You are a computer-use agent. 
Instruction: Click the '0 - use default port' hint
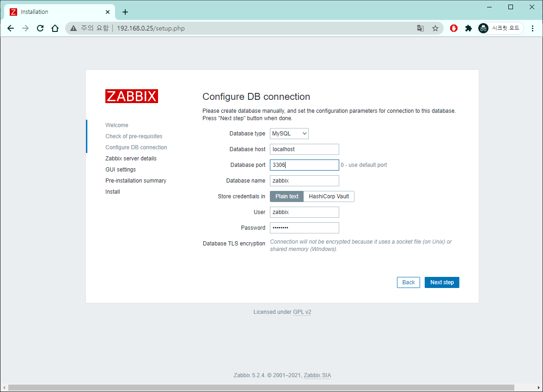coord(364,165)
